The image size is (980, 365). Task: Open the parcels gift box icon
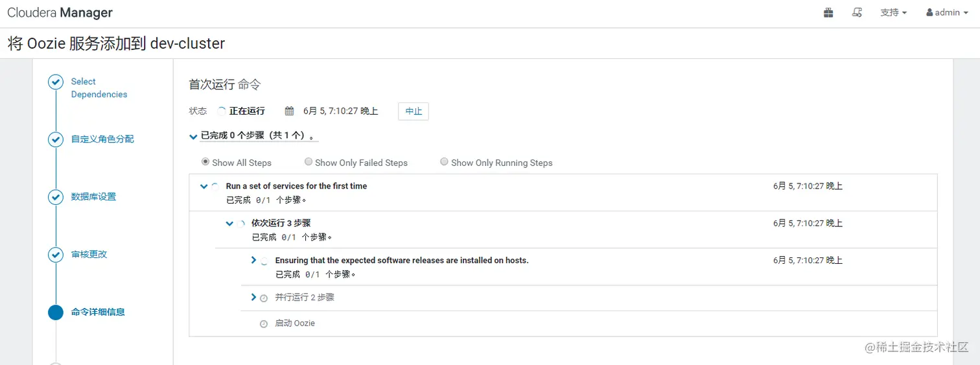click(828, 12)
